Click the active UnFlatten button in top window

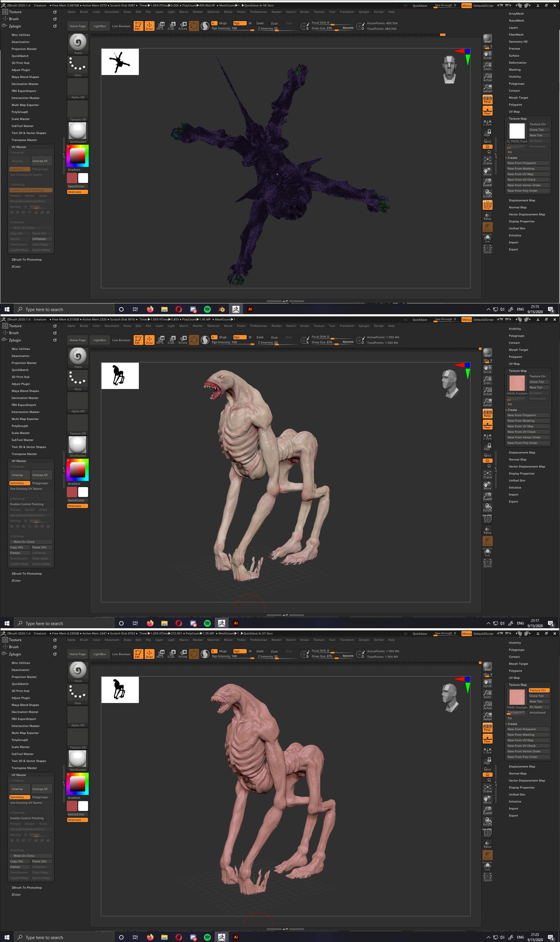click(x=41, y=239)
